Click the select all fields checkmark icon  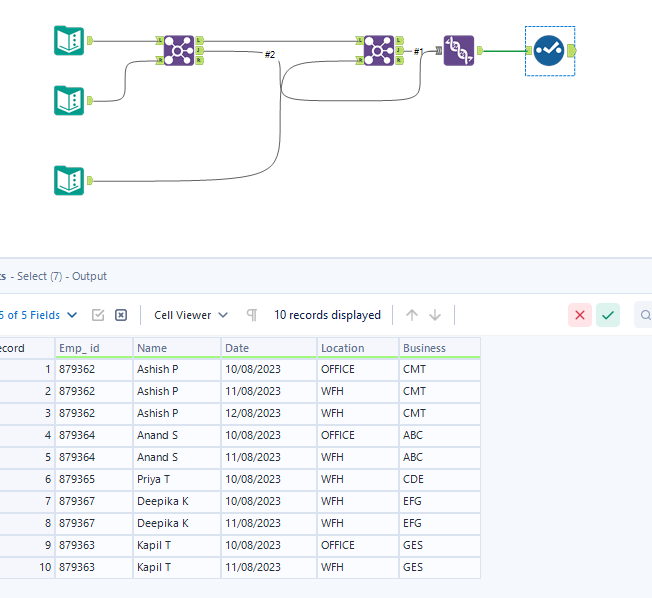[98, 315]
